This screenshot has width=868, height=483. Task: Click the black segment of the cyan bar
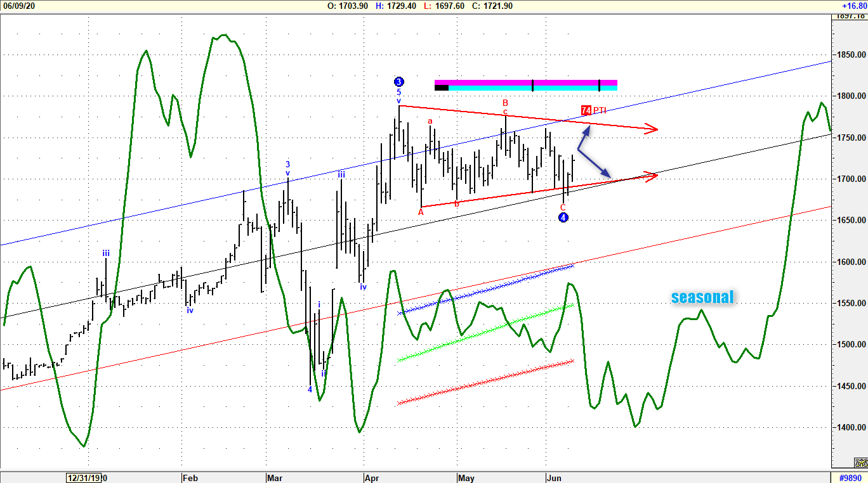point(442,88)
